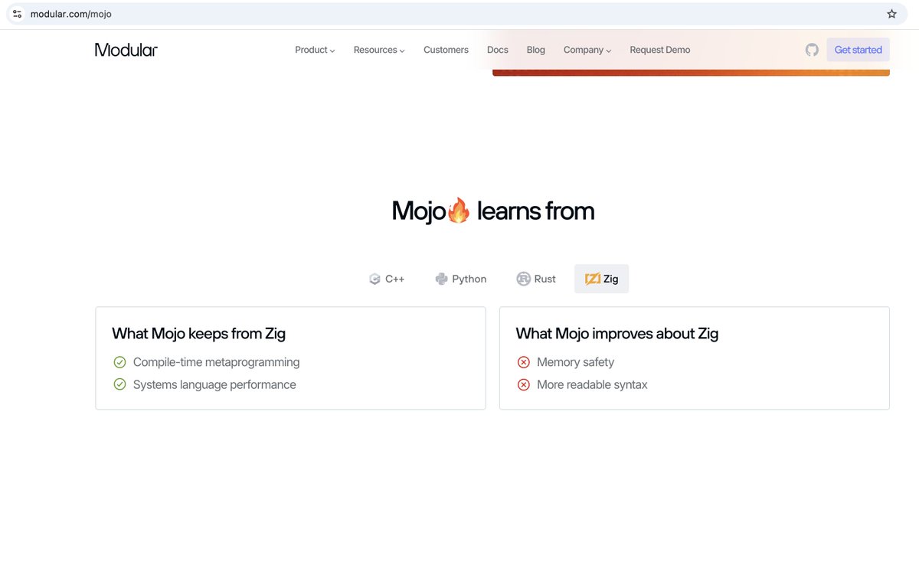Open the Docs link

[498, 50]
